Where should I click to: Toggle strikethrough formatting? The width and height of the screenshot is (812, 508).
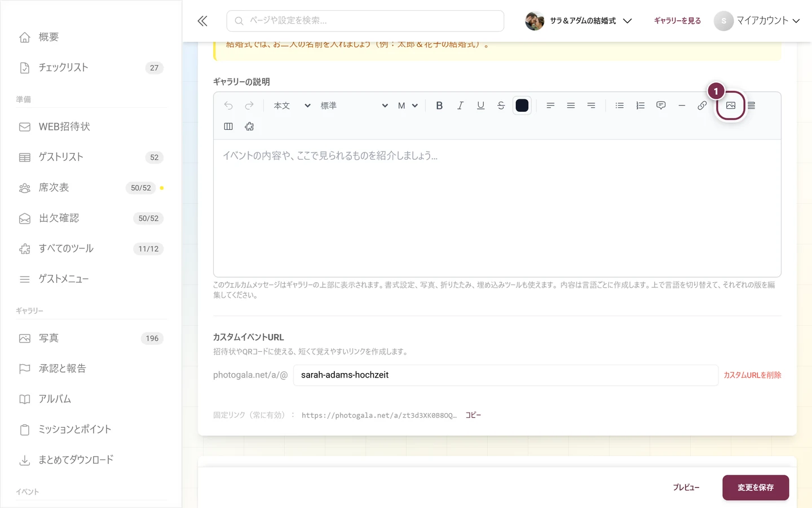coord(501,106)
